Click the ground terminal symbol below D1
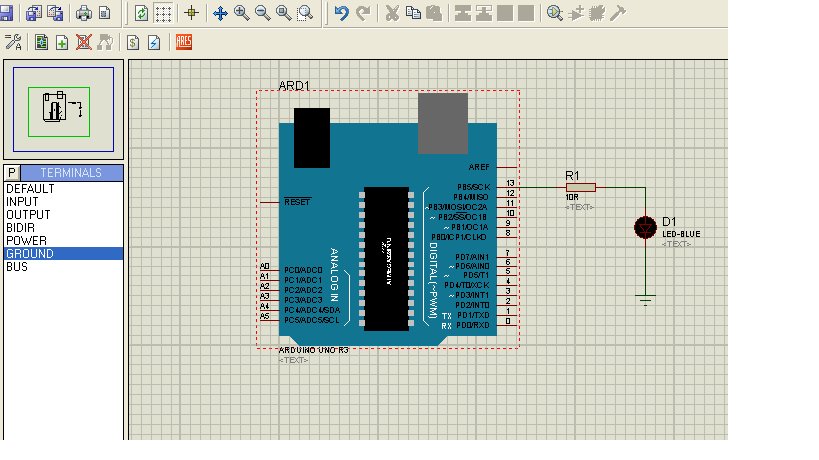This screenshot has width=819, height=460. pos(646,299)
